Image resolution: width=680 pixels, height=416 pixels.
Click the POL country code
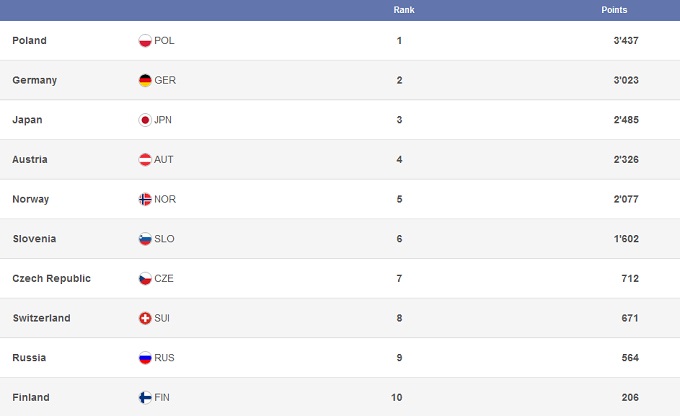click(x=164, y=41)
